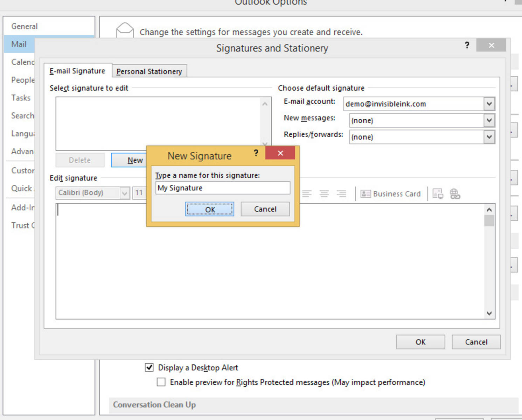Viewport: 522px width, 420px height.
Task: Click the help question mark in New Signature
Action: coord(256,153)
